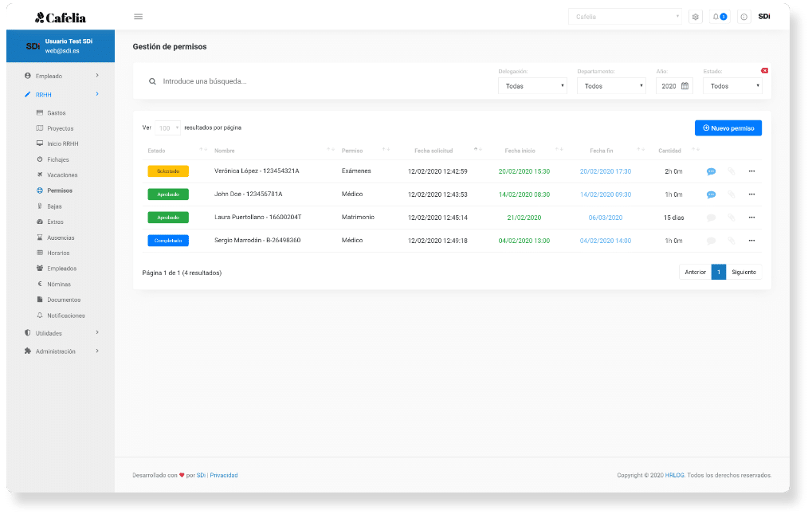The width and height of the screenshot is (812, 518).
Task: Sort table by Estado column arrows
Action: point(203,150)
